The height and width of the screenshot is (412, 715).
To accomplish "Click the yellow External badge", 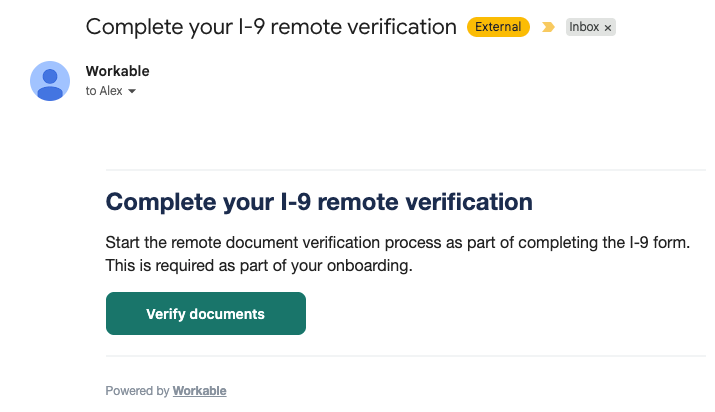I will click(x=498, y=27).
